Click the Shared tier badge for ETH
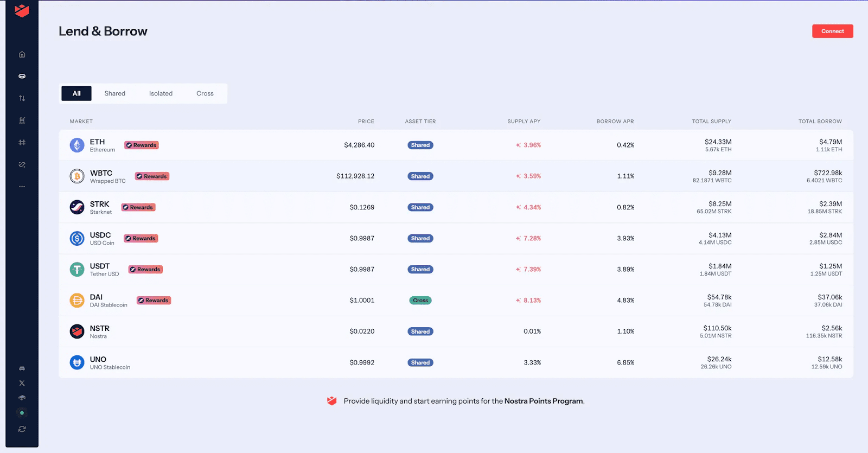868x453 pixels. coord(420,145)
